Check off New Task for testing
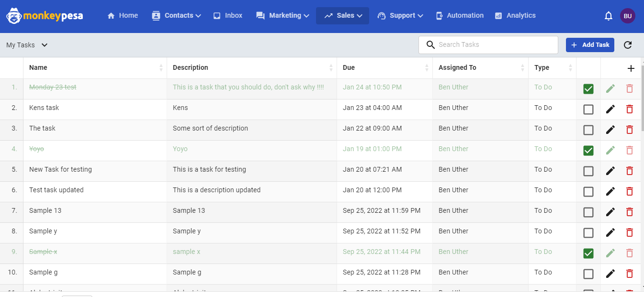This screenshot has height=297, width=644. click(x=588, y=171)
